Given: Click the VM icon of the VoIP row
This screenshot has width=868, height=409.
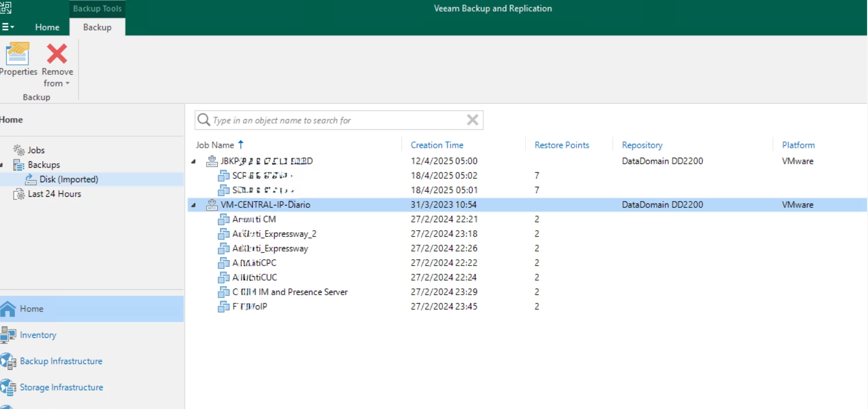Looking at the screenshot, I should [224, 306].
